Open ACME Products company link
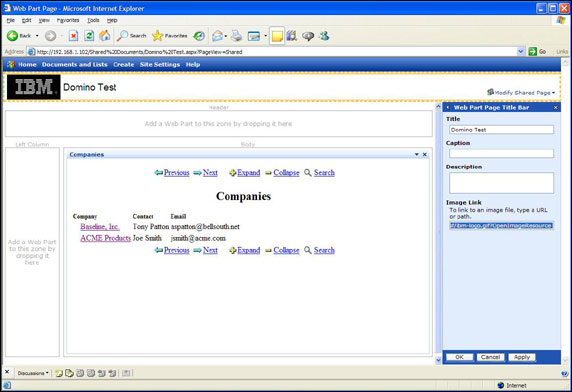 [105, 238]
